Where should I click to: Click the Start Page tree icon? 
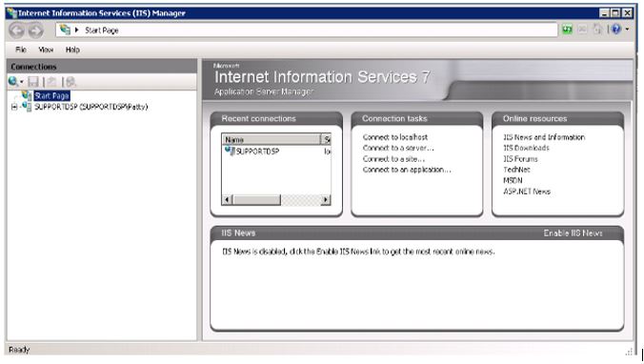(x=27, y=95)
